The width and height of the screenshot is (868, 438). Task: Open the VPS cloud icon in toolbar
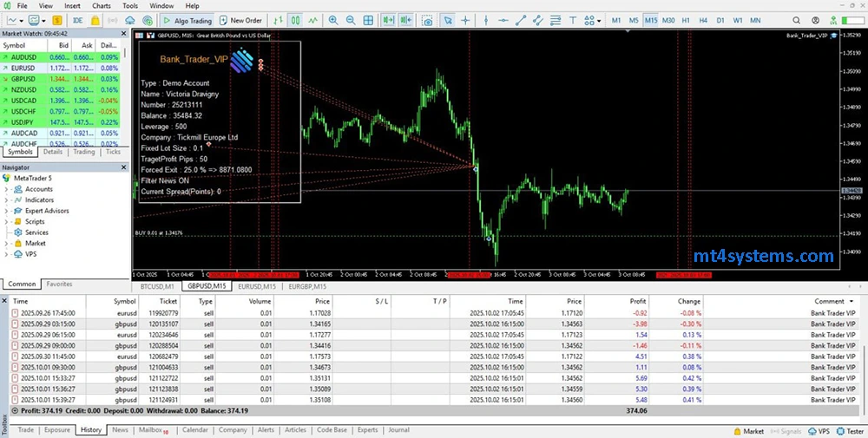[x=130, y=21]
